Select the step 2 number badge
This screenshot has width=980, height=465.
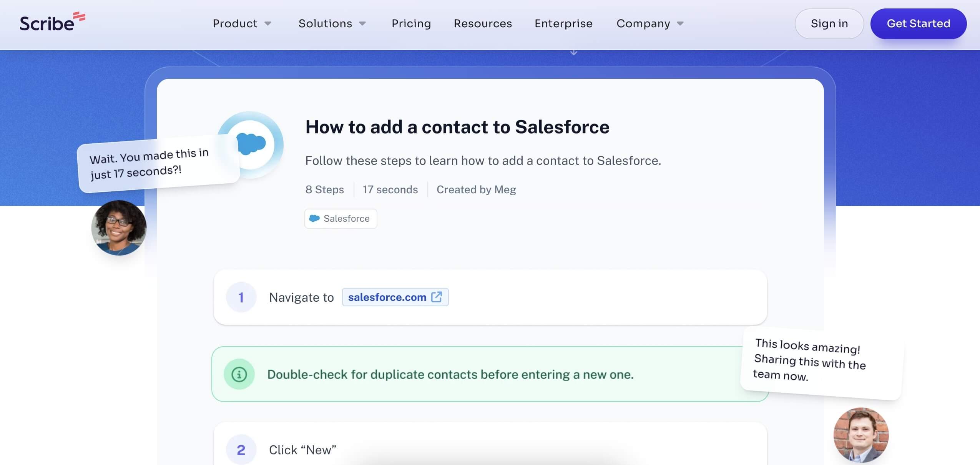241,449
